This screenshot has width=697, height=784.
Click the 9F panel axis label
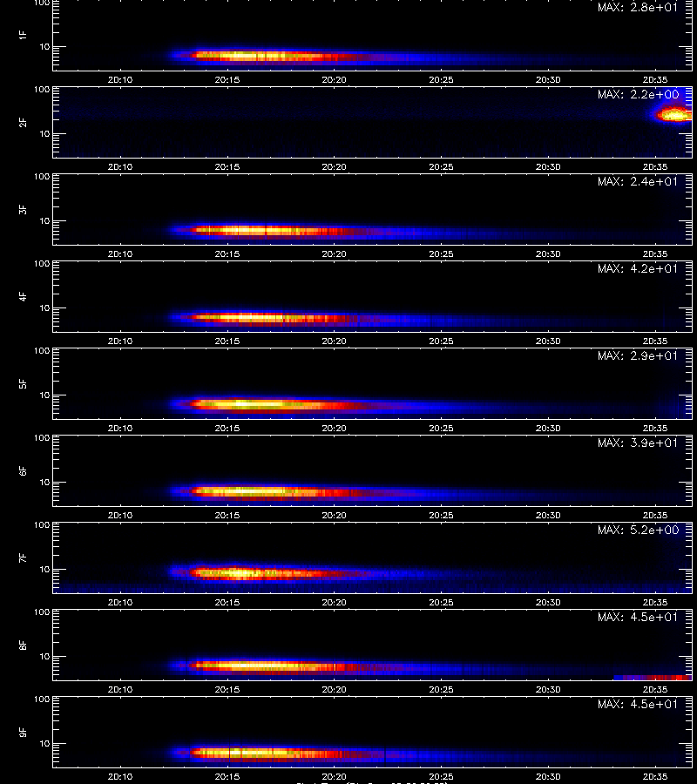coord(23,732)
